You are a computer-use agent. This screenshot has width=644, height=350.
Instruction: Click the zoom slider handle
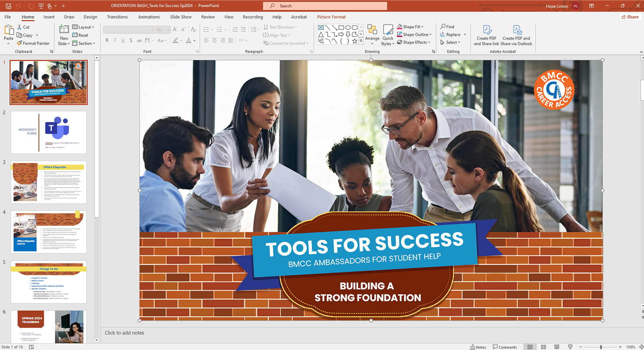[x=601, y=347]
